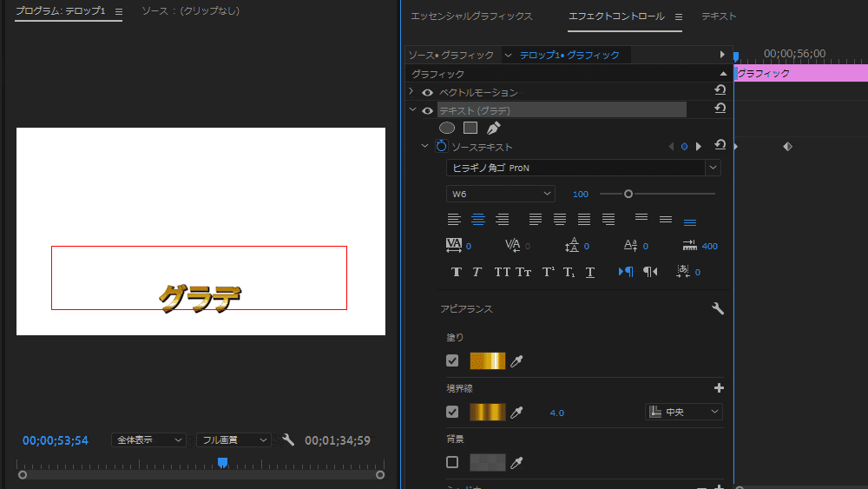The image size is (868, 489).
Task: Reset the テキスト (グラデ) effect
Action: [x=720, y=108]
